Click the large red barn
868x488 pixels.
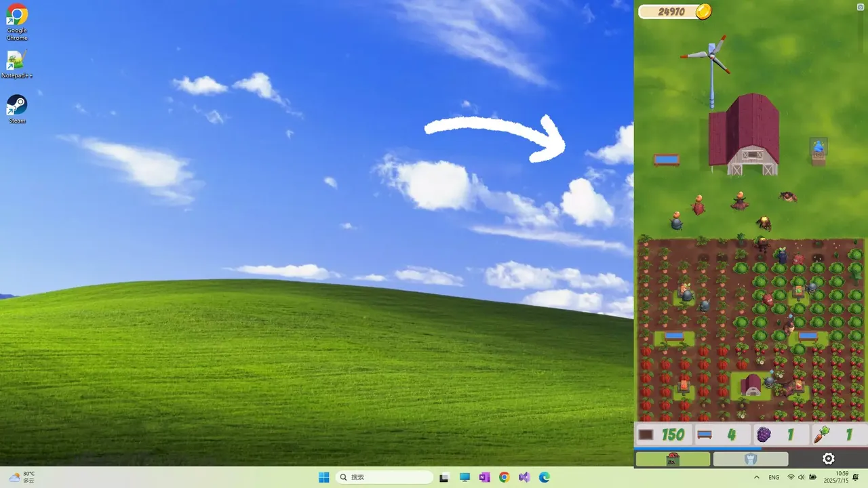tap(744, 134)
